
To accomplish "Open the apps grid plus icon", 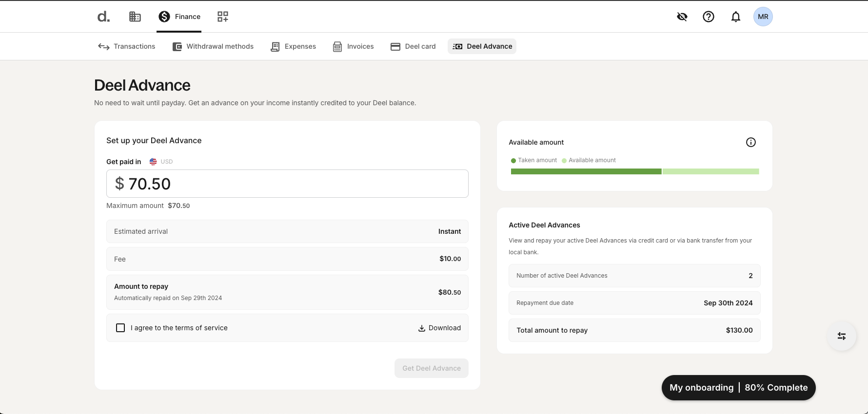I will pos(223,17).
